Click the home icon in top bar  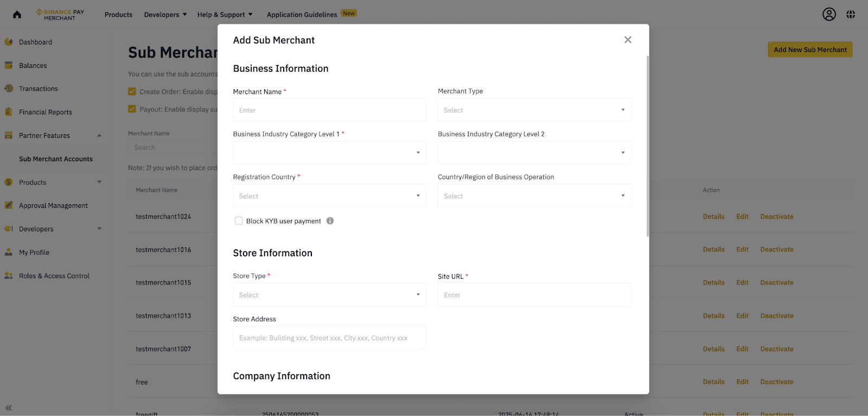(x=17, y=15)
